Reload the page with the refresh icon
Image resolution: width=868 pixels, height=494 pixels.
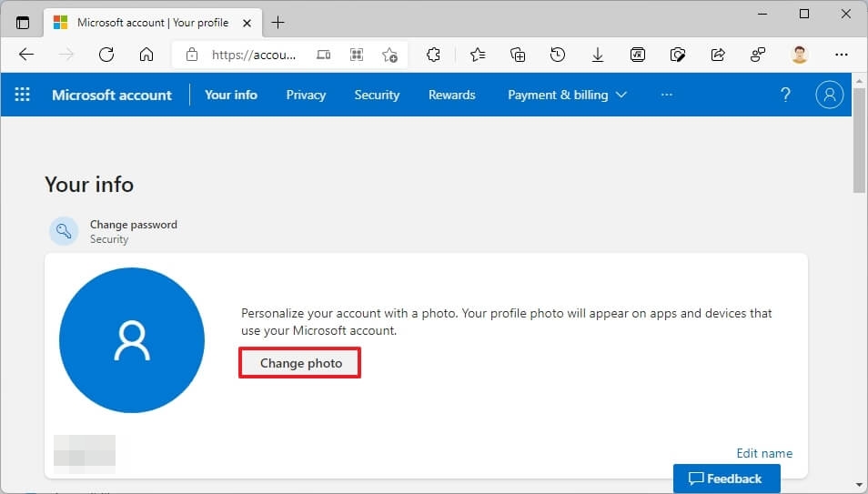[x=106, y=55]
